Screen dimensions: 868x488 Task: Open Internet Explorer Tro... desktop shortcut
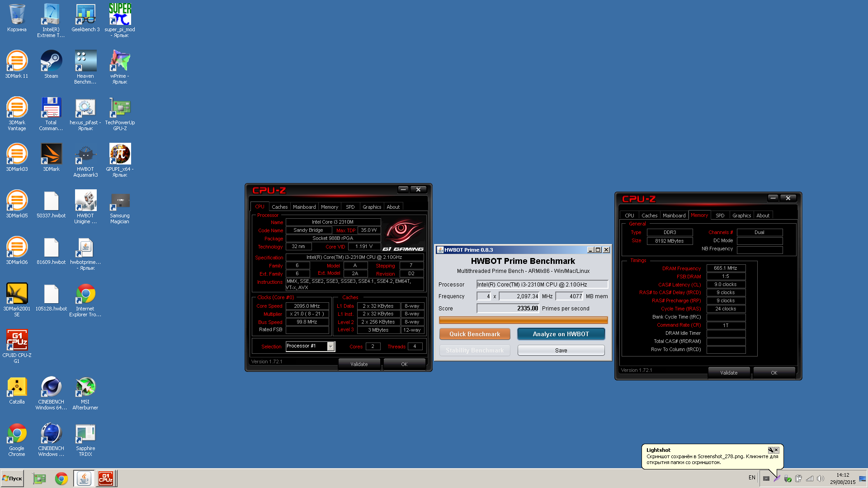click(x=85, y=300)
